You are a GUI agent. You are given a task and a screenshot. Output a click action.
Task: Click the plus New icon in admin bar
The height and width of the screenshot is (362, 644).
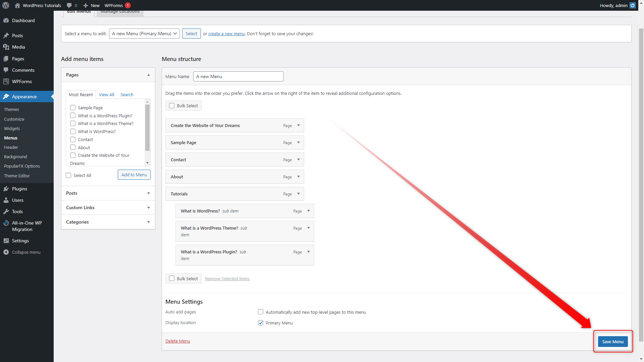[x=86, y=5]
